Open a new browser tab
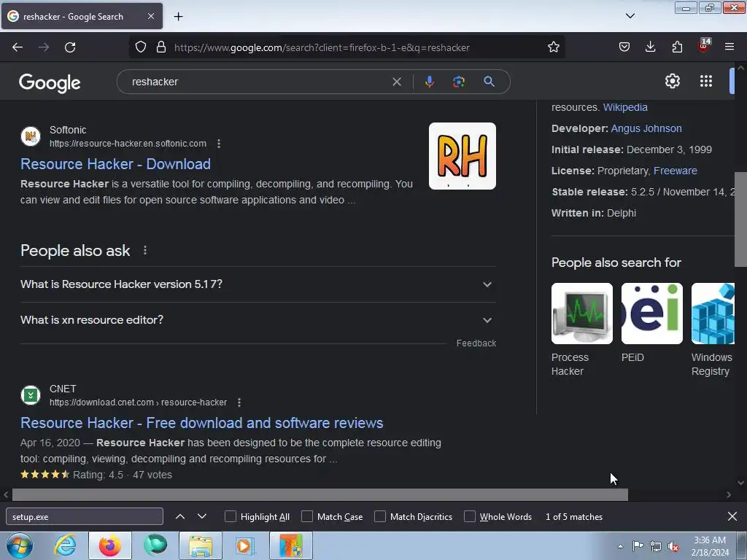This screenshot has width=747, height=560. (x=178, y=17)
